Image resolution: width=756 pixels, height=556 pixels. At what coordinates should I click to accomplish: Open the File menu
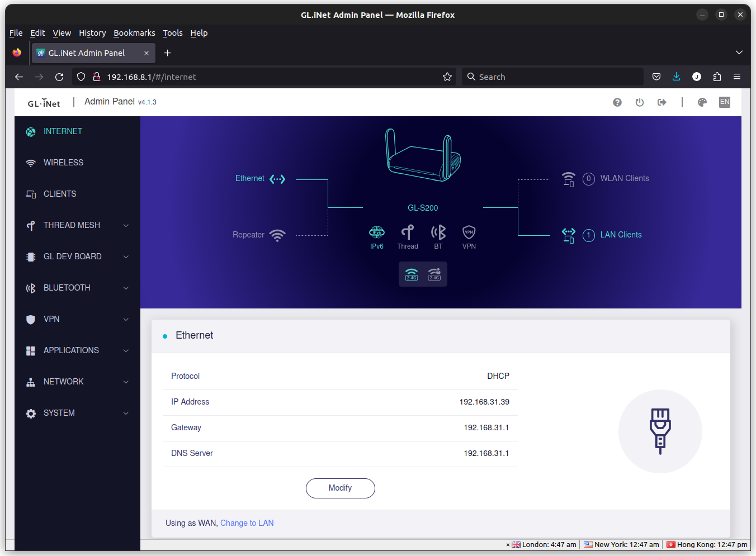pyautogui.click(x=16, y=33)
